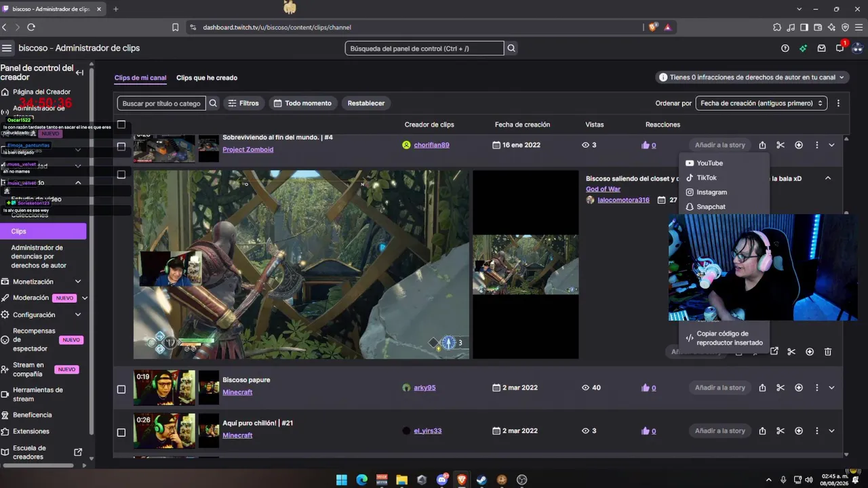This screenshot has height=488, width=868.
Task: Select the Sobreviviendo al fin del mundo clip checkbox
Action: pos(121,146)
